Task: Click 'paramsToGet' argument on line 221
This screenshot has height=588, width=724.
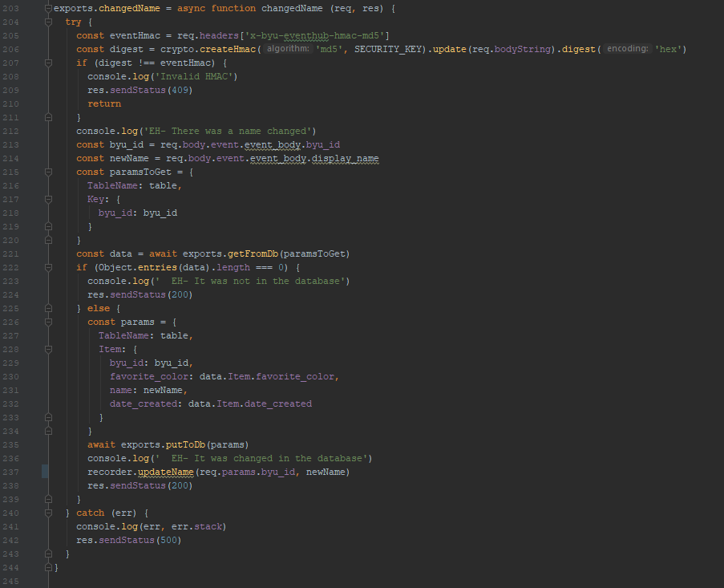Action: click(315, 253)
